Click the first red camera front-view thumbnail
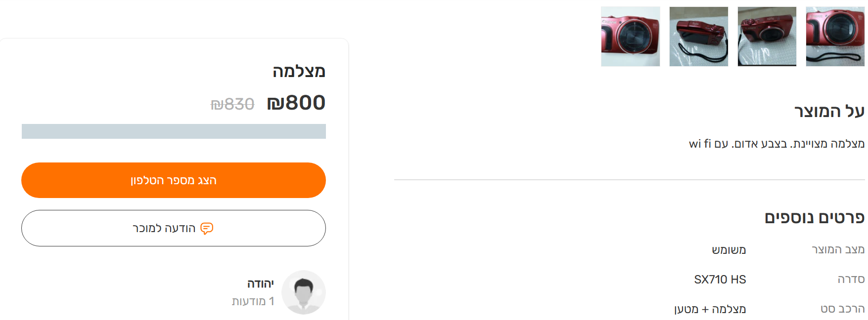Image resolution: width=868 pixels, height=320 pixels. coord(630,36)
